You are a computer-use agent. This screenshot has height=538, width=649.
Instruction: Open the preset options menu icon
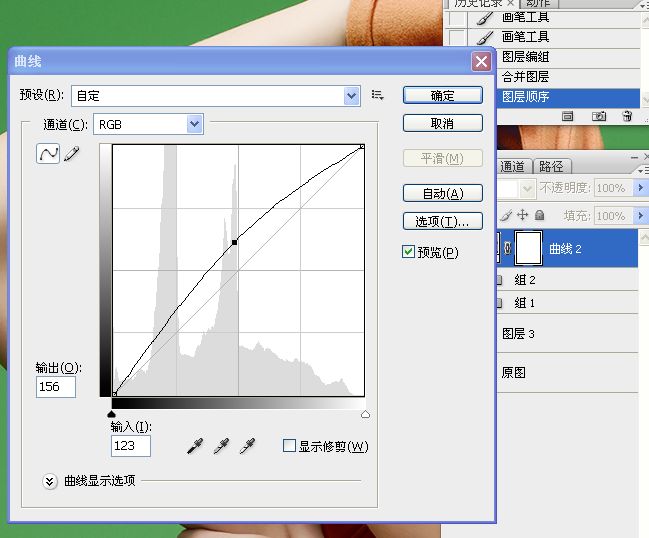tap(377, 96)
